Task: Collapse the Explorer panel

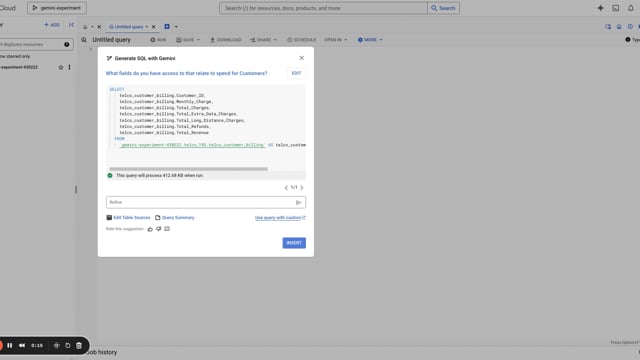Action: click(x=71, y=25)
